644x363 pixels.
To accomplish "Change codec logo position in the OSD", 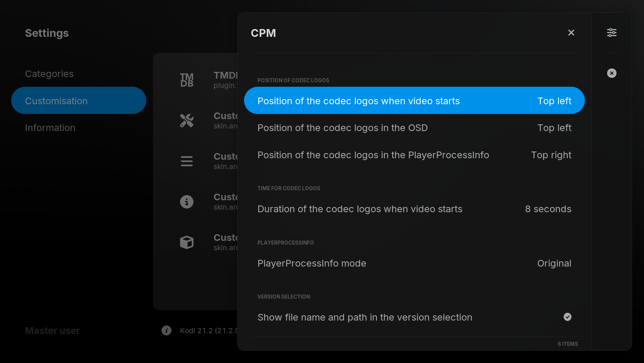I will coord(414,128).
